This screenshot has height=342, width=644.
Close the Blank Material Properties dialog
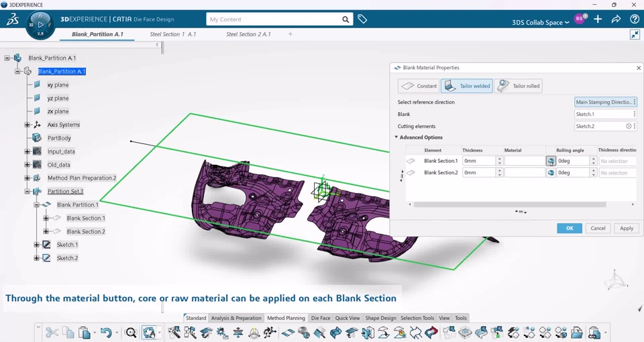(x=638, y=68)
